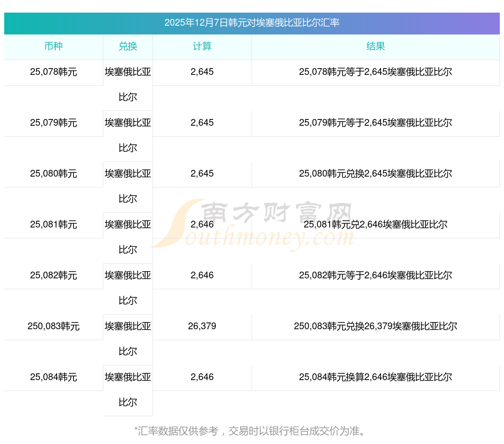The height and width of the screenshot is (444, 504).
Task: Click result text 25,084韩元换算2,646埃塞俄比亚比尔
Action: coord(375,377)
